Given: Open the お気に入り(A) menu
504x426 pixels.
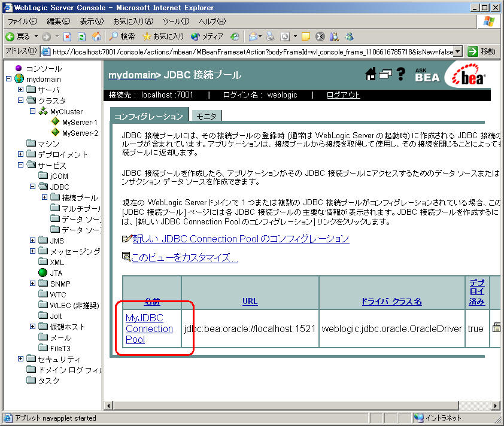Looking at the screenshot, I should tap(133, 22).
